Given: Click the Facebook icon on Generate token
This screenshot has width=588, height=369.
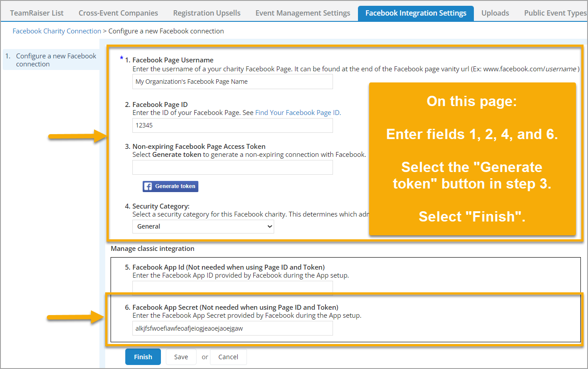Looking at the screenshot, I should pyautogui.click(x=148, y=186).
